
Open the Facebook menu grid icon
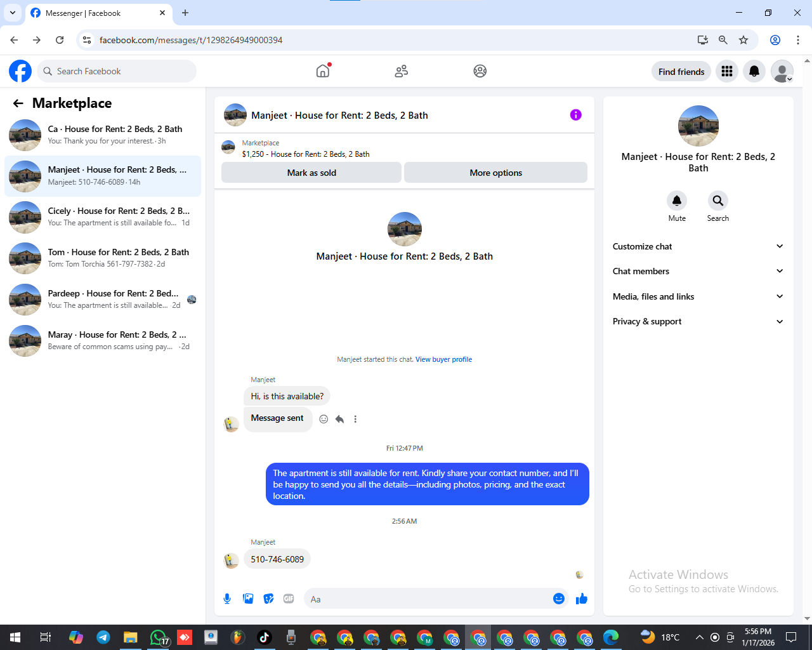(x=727, y=71)
